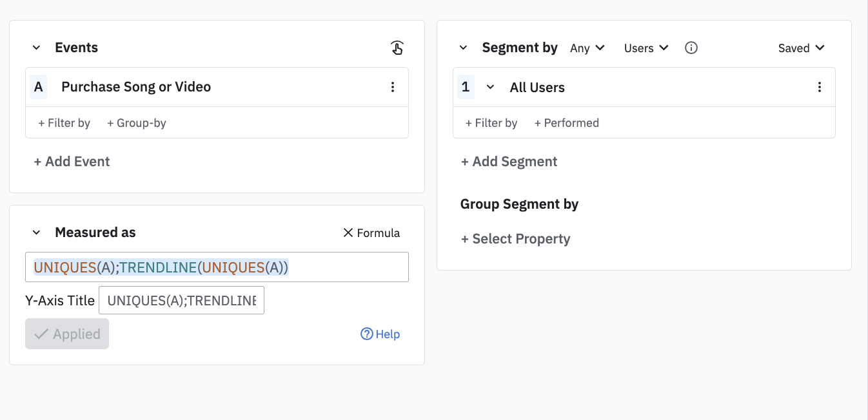868x420 pixels.
Task: Click the info icon beside Users
Action: click(x=691, y=48)
